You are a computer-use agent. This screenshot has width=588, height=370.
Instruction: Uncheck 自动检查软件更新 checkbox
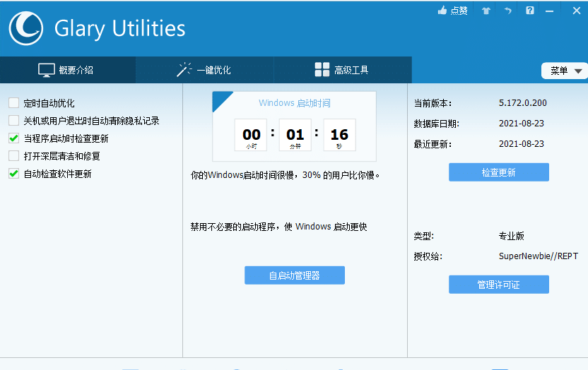[14, 174]
